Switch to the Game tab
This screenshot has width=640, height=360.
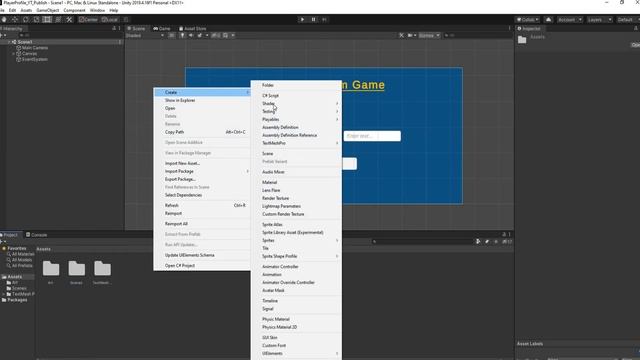162,29
